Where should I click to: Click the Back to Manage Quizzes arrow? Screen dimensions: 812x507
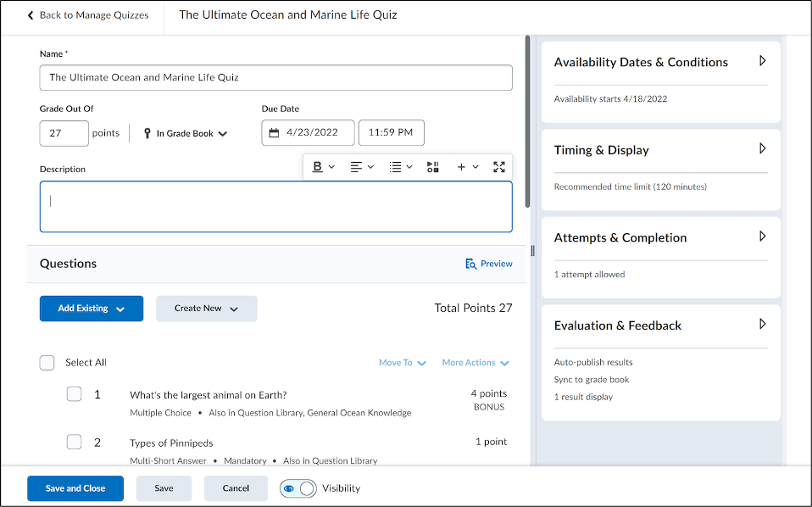coord(31,15)
